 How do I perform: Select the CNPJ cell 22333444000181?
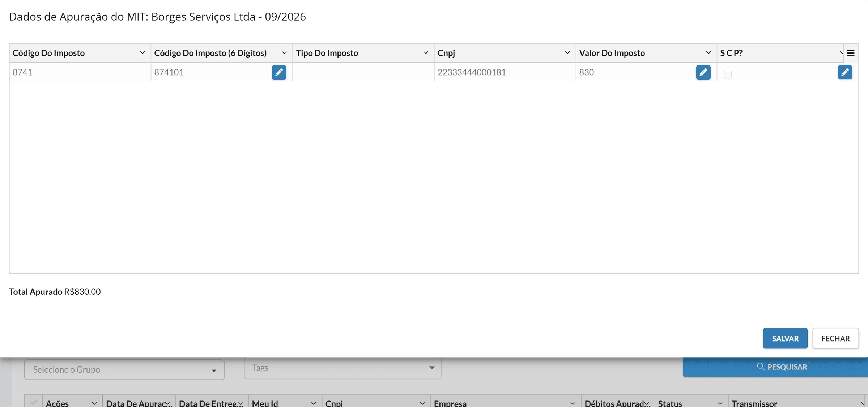click(505, 72)
